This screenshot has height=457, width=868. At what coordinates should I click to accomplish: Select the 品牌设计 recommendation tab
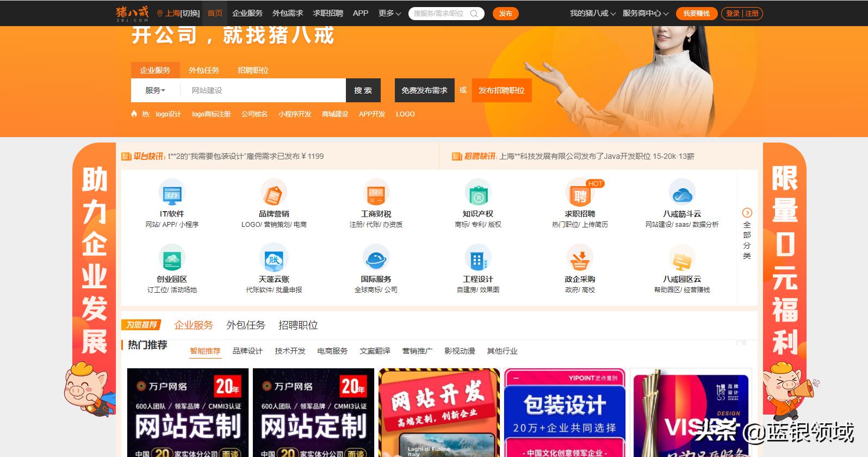click(247, 351)
